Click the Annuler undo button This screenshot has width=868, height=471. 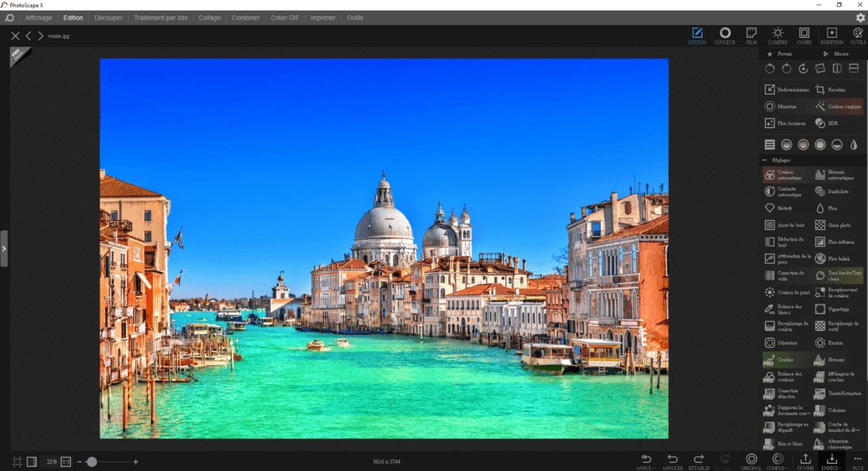672,461
